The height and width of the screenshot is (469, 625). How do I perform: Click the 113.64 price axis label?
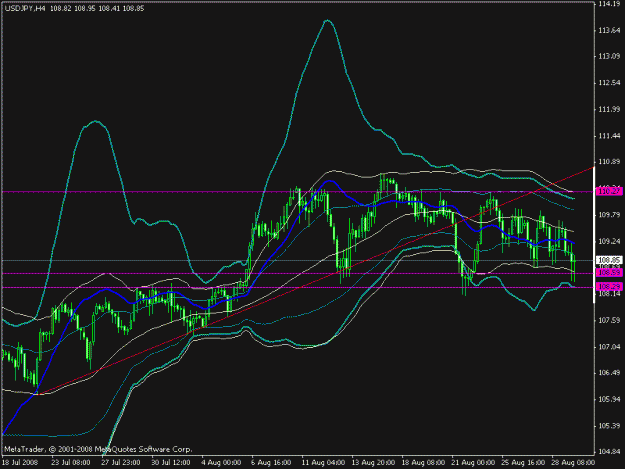[x=609, y=30]
